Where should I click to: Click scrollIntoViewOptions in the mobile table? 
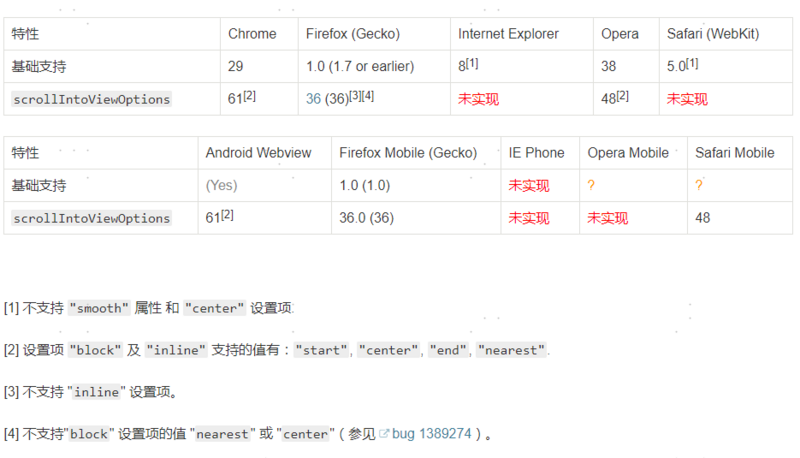tap(91, 218)
